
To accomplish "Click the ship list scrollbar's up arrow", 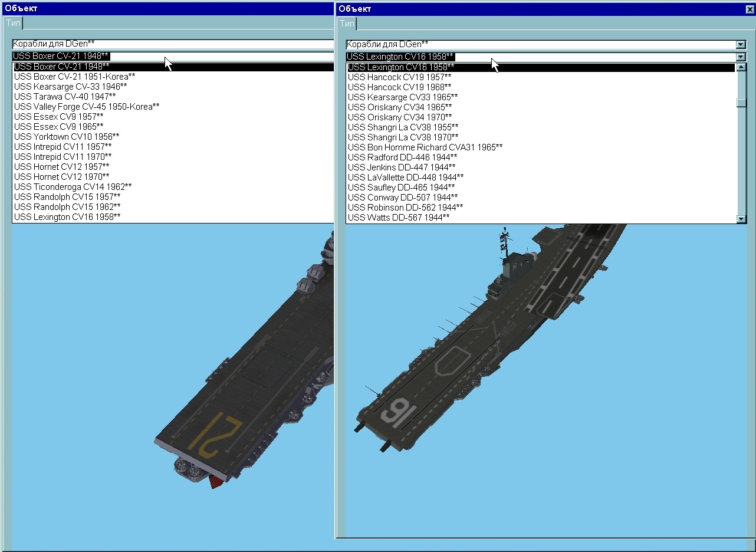I will pos(741,67).
